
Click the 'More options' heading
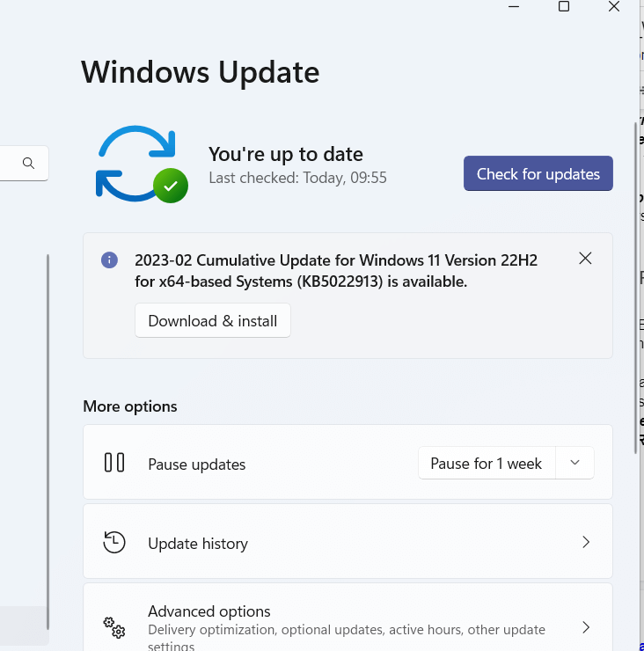(x=130, y=406)
